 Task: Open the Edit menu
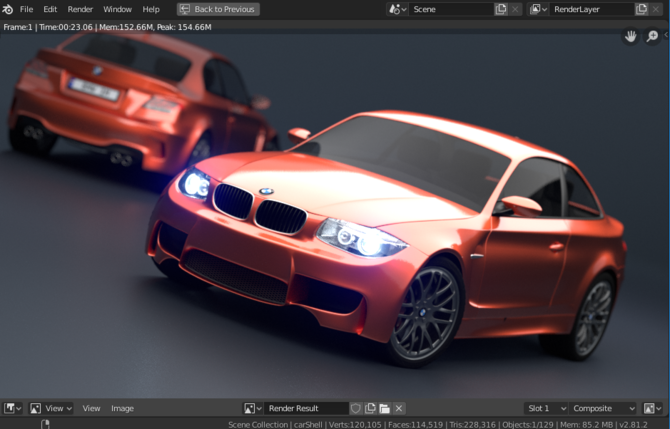(x=50, y=9)
